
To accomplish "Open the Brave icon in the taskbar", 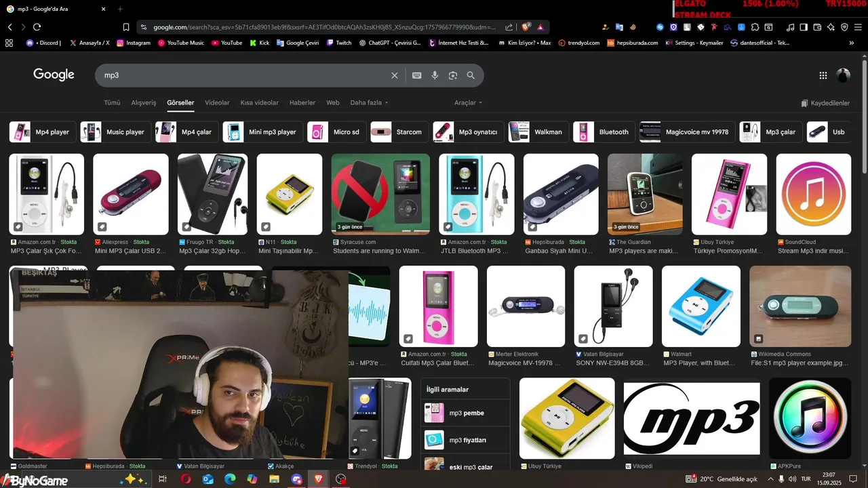I will tap(319, 479).
